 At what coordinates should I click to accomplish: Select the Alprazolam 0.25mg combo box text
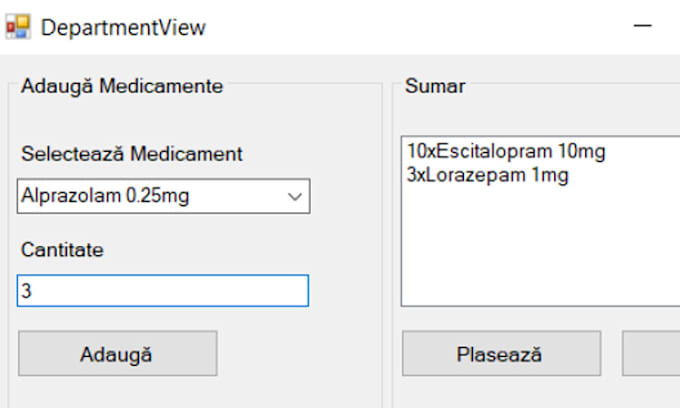105,196
